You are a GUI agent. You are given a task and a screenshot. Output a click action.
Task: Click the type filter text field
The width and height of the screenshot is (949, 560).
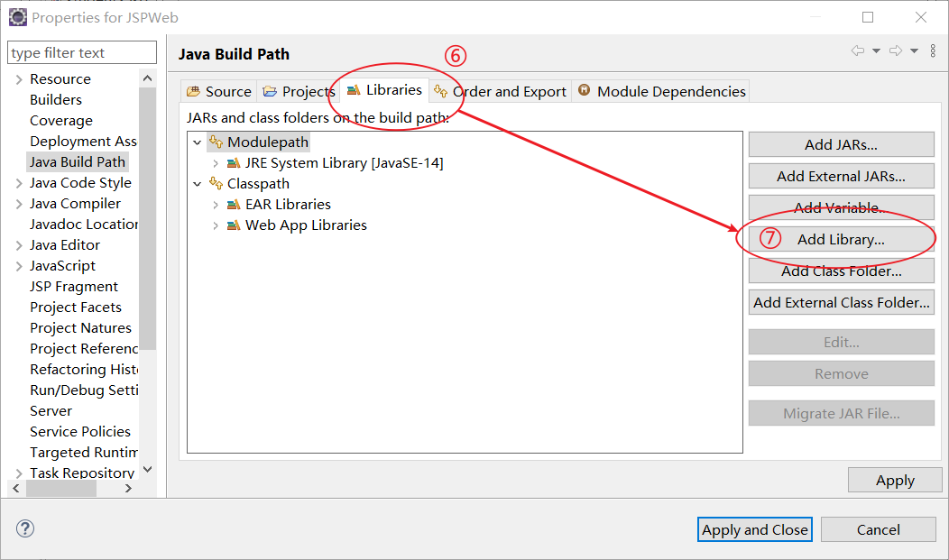click(x=82, y=53)
